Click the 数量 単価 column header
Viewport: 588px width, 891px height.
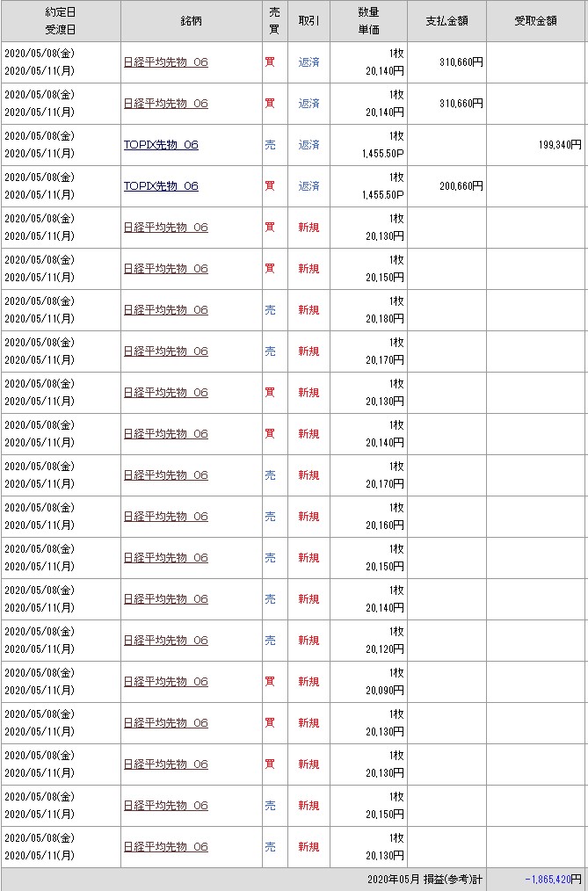(x=368, y=21)
